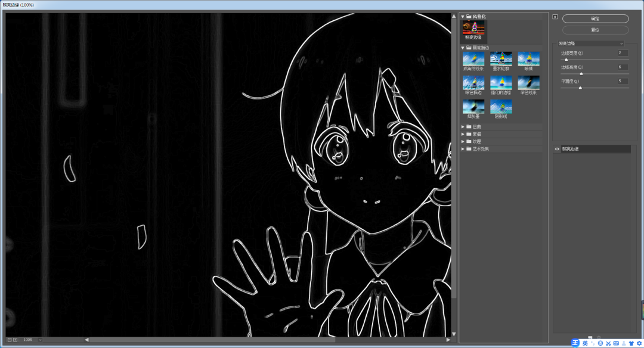Click the 边缘亮度 value field
Viewport: 644px width, 348px height.
coord(623,67)
